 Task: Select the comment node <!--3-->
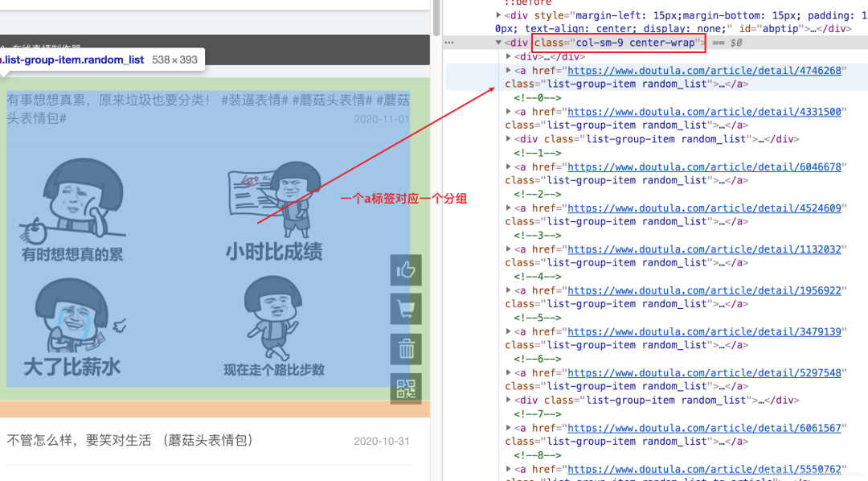point(538,236)
